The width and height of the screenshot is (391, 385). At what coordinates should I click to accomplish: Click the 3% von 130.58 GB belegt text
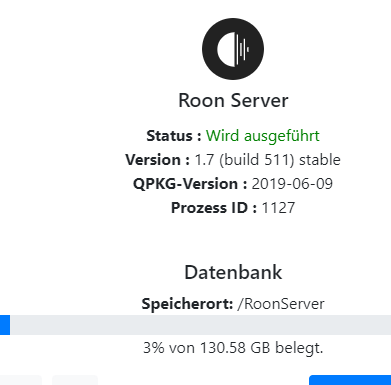[233, 348]
